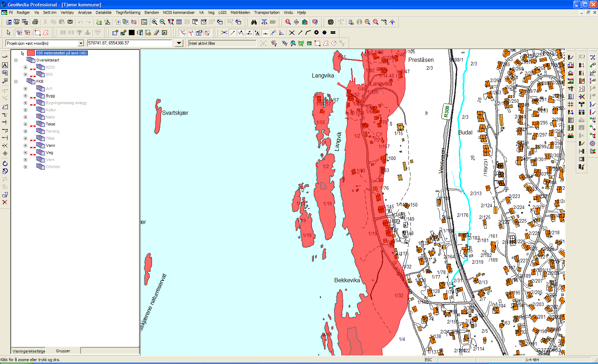Screen dimensions: 598x364
Task: Open the coordinate history dropdown arrow
Action: tap(179, 43)
